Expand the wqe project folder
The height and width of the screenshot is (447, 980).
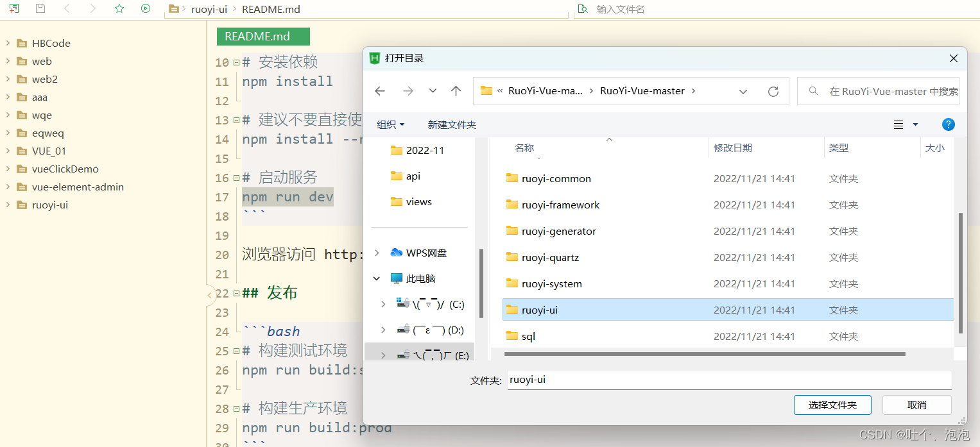[x=8, y=115]
